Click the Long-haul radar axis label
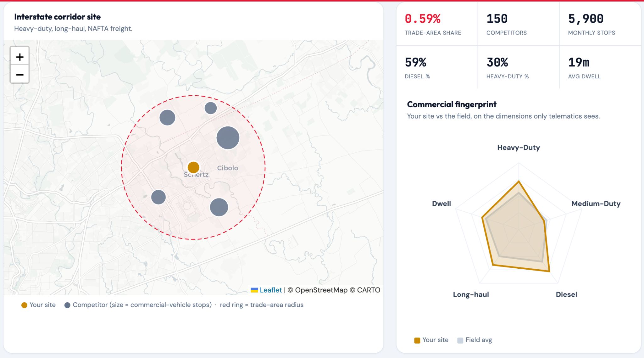 (x=471, y=294)
